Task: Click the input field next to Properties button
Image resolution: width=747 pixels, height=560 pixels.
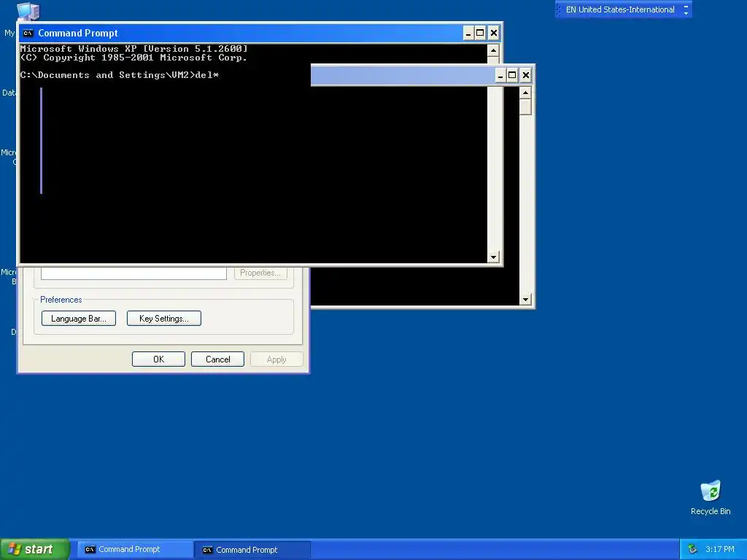Action: click(x=134, y=273)
